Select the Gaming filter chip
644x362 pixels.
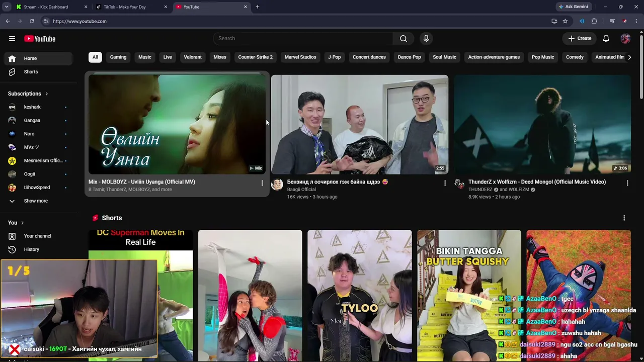coord(118,57)
